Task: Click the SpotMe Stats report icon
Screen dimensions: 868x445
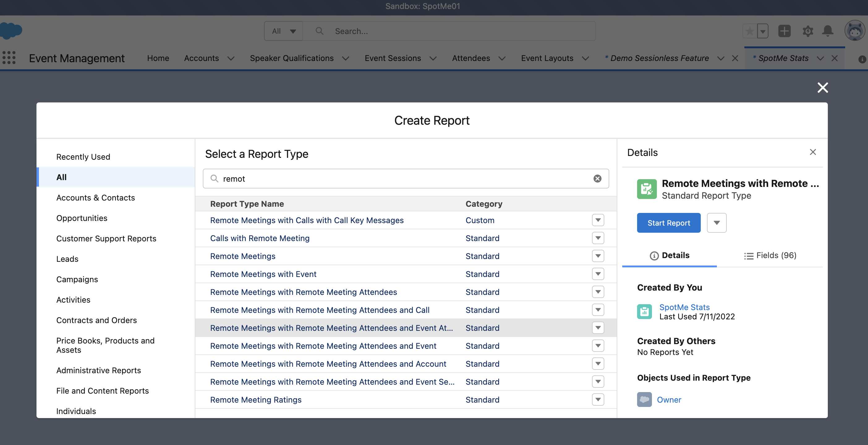Action: click(x=644, y=311)
